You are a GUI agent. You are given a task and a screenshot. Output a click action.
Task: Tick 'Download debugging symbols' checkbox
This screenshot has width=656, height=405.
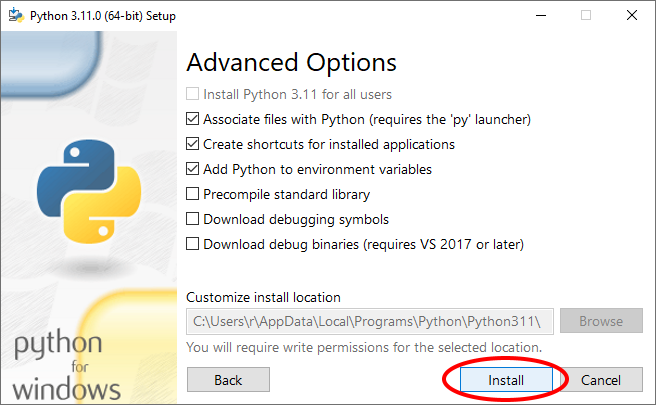pos(192,219)
